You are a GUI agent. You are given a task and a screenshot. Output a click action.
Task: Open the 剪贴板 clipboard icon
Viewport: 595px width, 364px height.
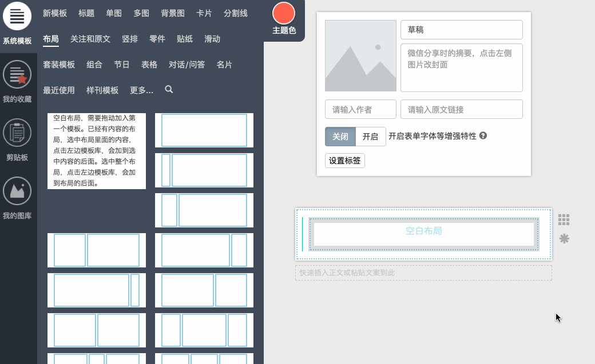[x=17, y=133]
